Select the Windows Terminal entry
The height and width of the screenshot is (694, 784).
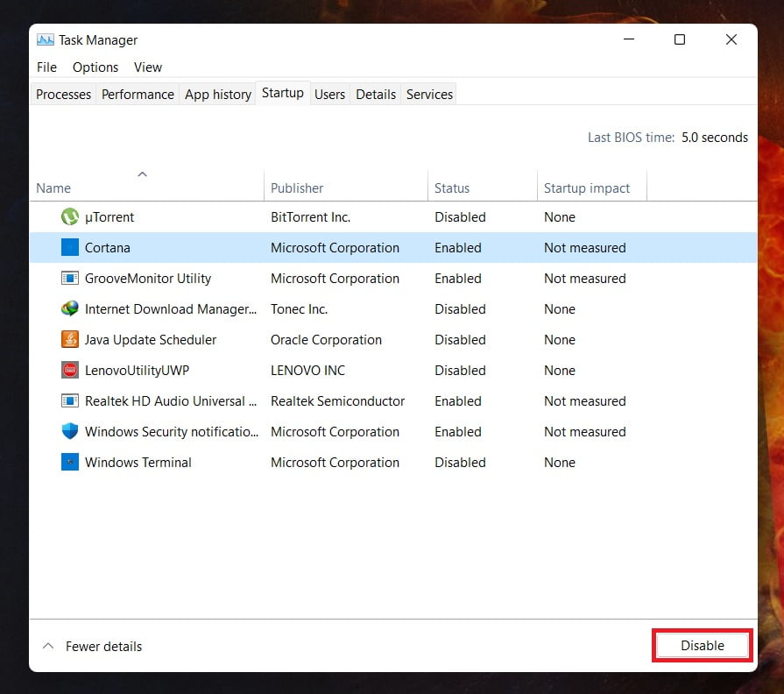pos(138,463)
